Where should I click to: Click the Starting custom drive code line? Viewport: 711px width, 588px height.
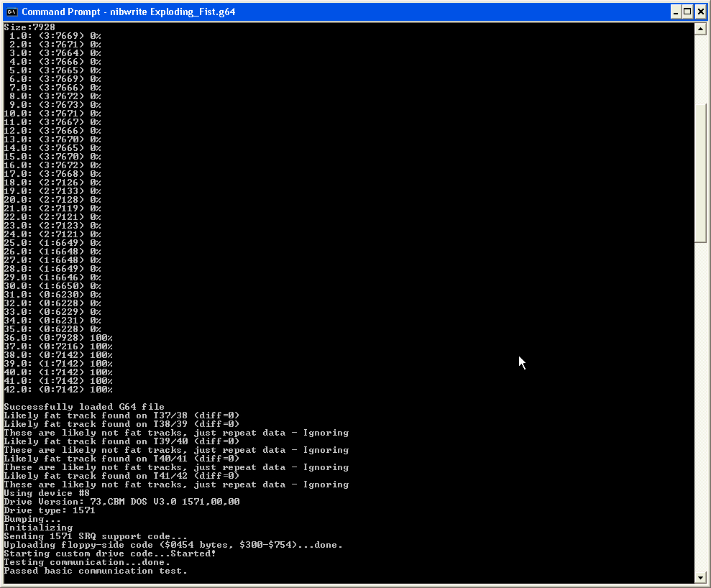(110, 553)
